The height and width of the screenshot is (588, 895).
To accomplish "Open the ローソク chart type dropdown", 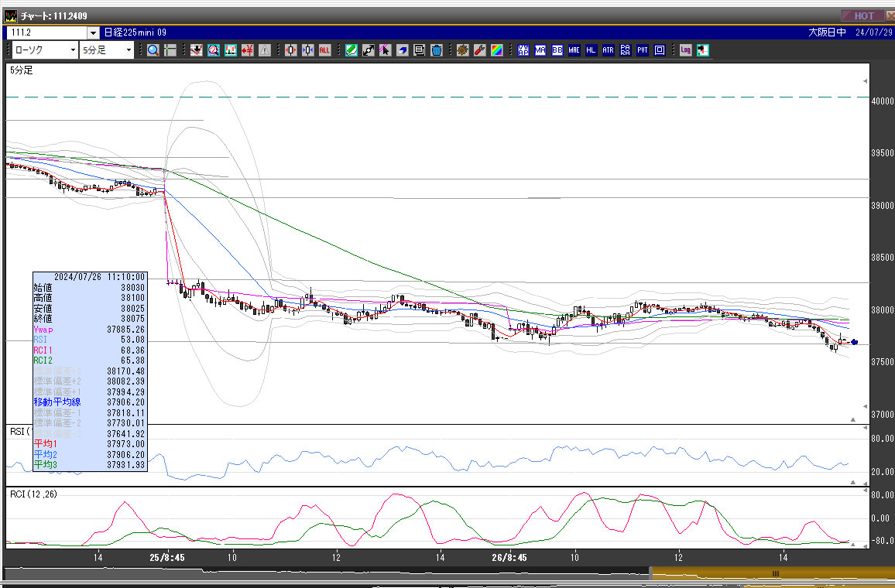I will 45,50.
